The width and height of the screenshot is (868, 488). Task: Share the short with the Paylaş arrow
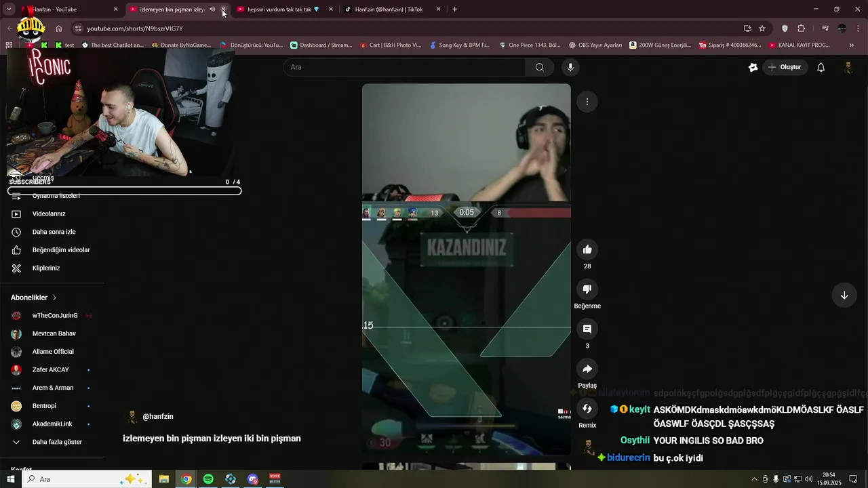(x=587, y=369)
